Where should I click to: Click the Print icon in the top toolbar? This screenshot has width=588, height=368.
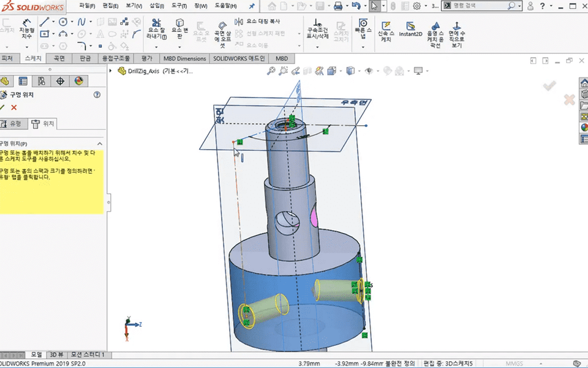(x=338, y=6)
